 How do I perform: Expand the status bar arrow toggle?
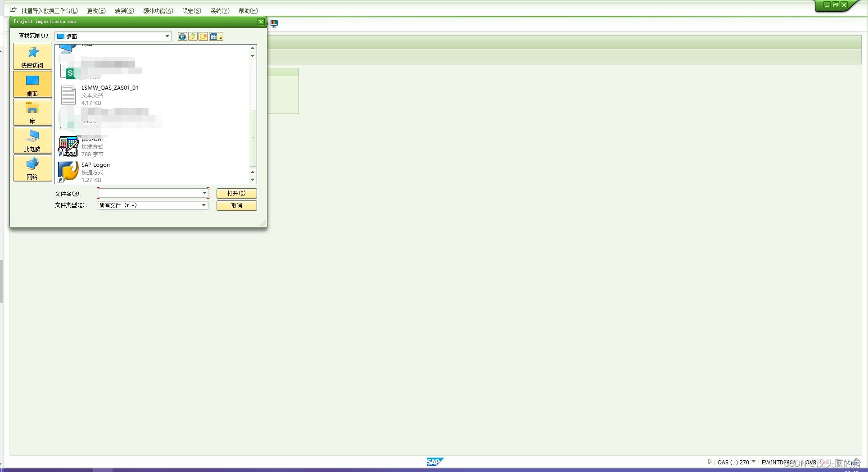710,462
